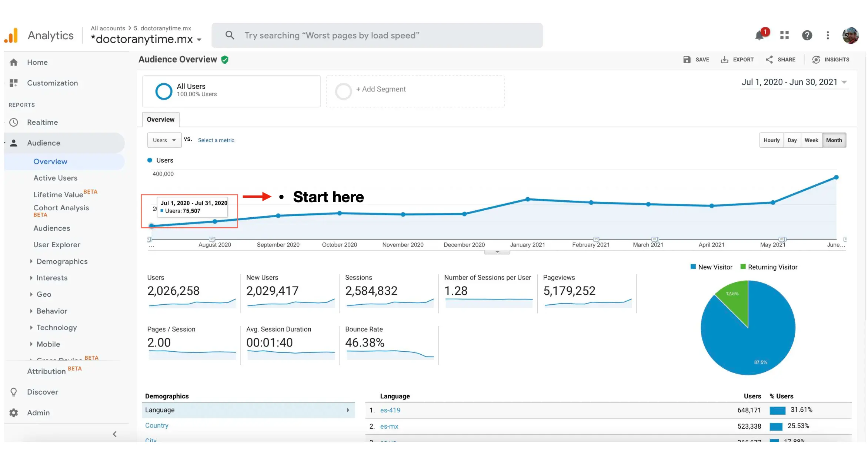Open the Google apps grid icon
868x465 pixels.
coord(784,35)
